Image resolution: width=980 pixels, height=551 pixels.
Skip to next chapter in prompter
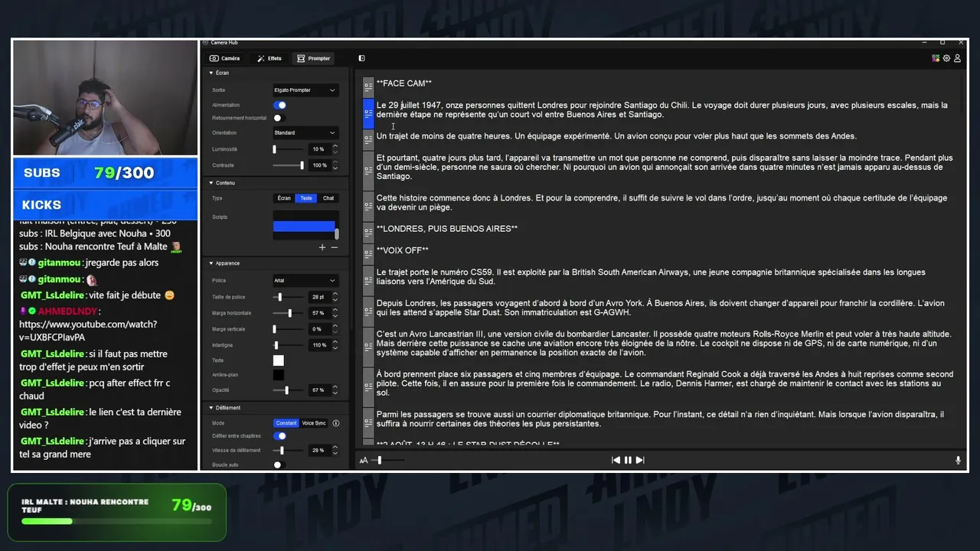click(x=640, y=460)
